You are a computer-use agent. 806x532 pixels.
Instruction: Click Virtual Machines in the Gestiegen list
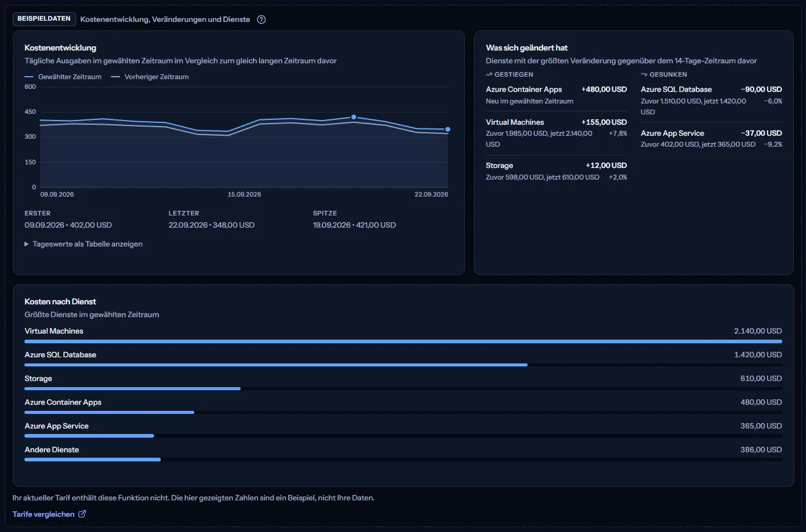pos(515,122)
